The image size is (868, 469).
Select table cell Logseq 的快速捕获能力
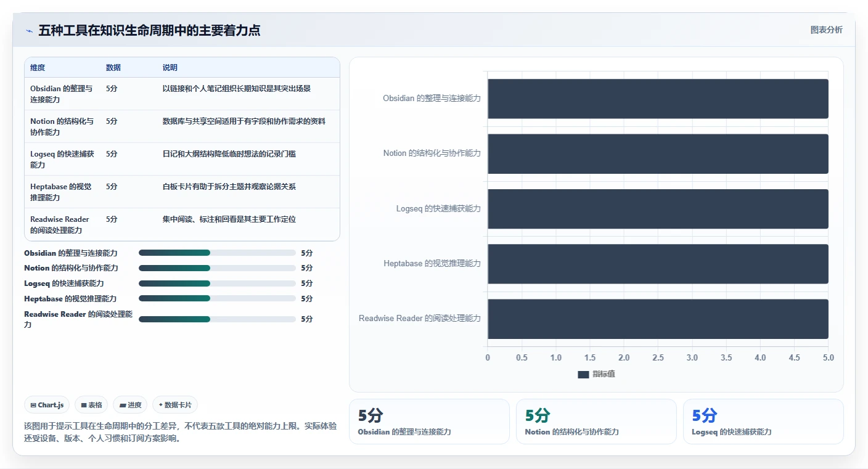coord(62,159)
